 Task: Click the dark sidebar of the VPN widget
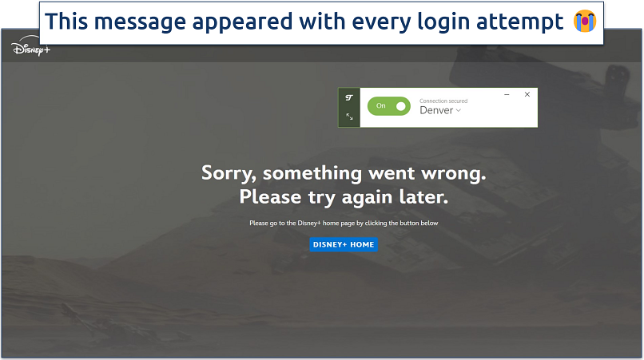pos(349,108)
